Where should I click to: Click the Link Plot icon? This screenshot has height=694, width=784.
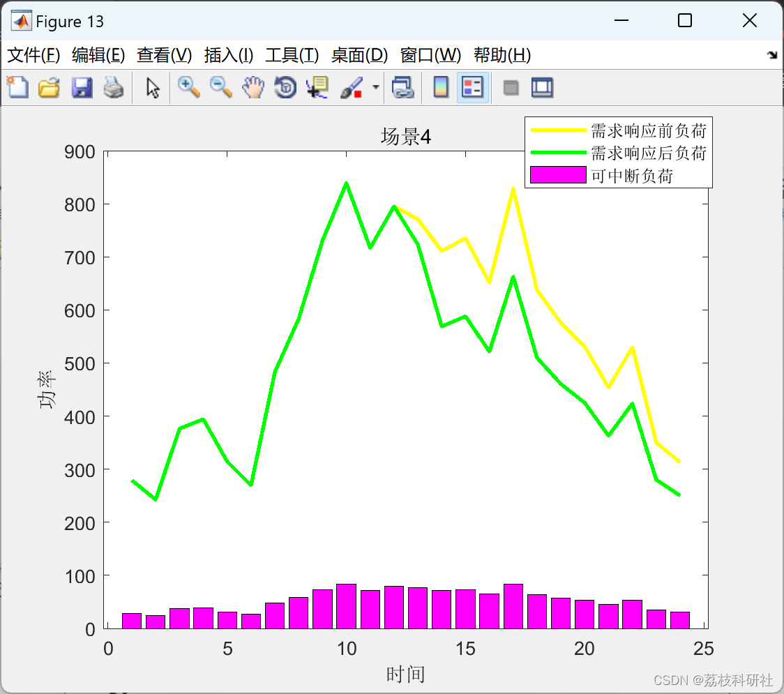403,87
